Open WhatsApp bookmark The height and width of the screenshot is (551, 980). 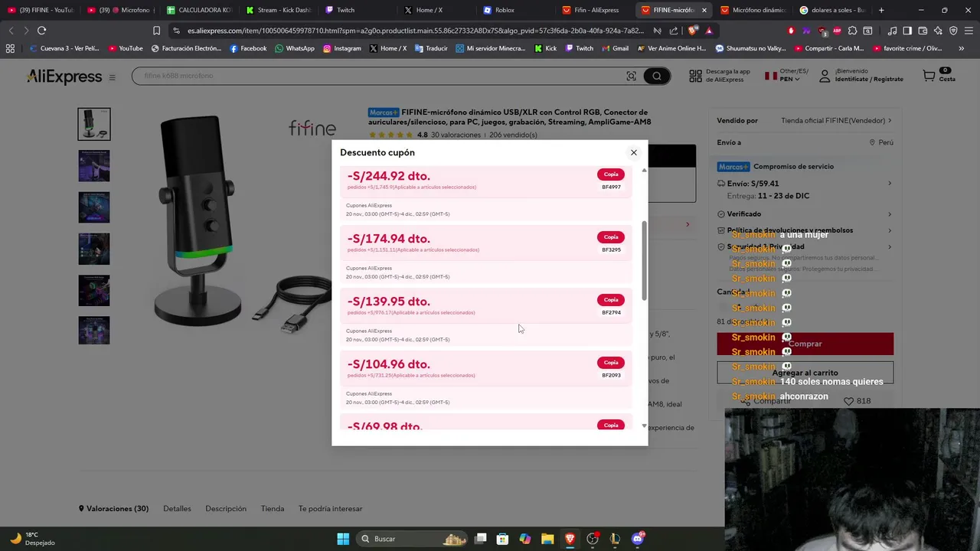pyautogui.click(x=295, y=48)
